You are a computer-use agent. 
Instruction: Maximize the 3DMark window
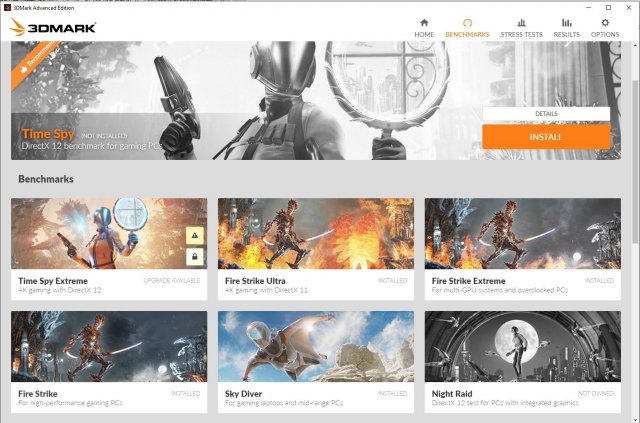(609, 7)
